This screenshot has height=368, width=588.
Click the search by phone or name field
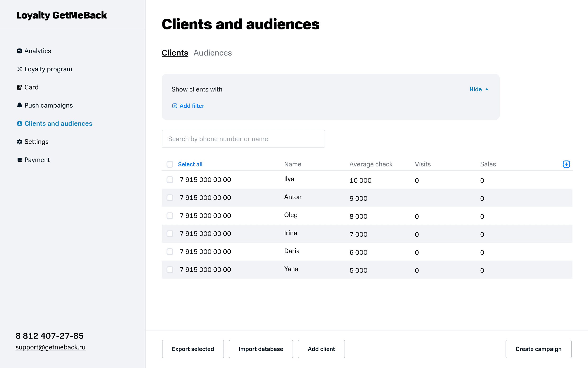tap(243, 139)
